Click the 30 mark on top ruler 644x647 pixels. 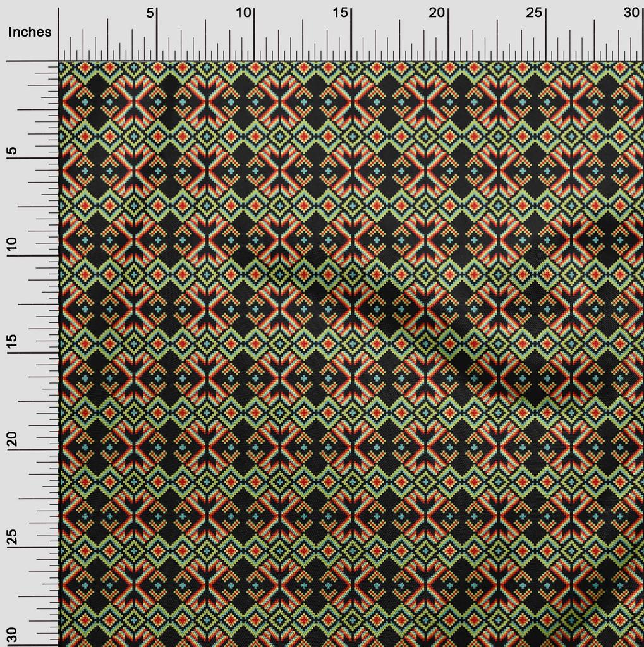[632, 13]
